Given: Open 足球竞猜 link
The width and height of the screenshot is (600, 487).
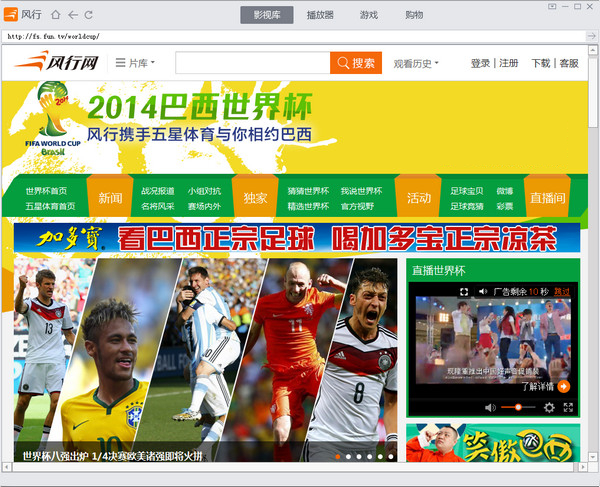Looking at the screenshot, I should tap(466, 206).
